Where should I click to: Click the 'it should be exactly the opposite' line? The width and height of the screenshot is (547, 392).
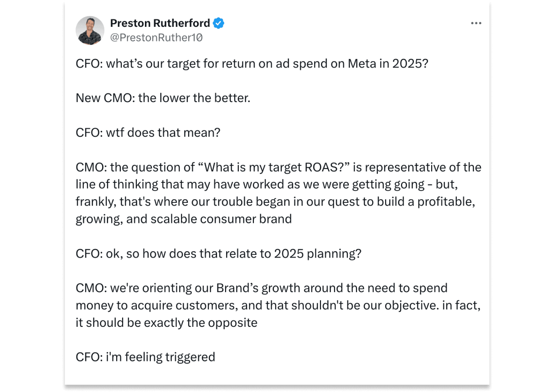coord(166,323)
